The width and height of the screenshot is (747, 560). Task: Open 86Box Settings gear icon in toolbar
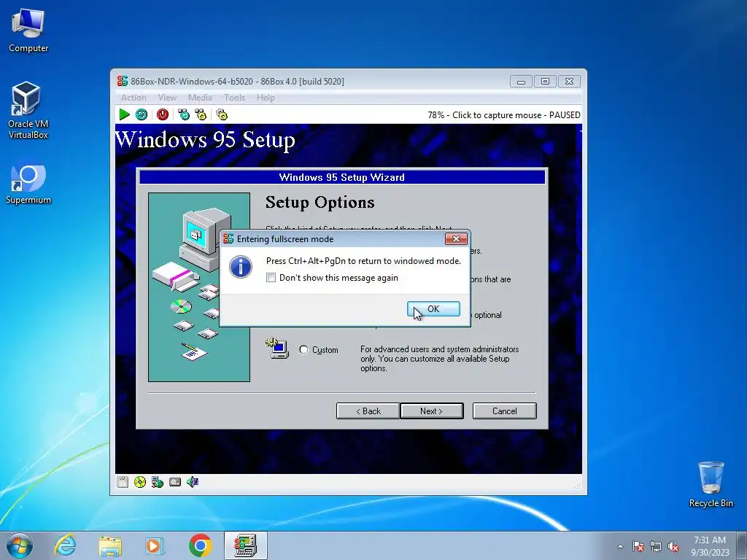tap(222, 114)
